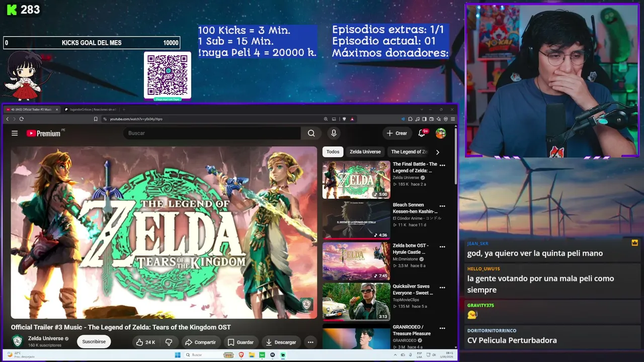Screen dimensions: 644x362
Task: Open options for Zelda botw OST video
Action: coord(442,246)
